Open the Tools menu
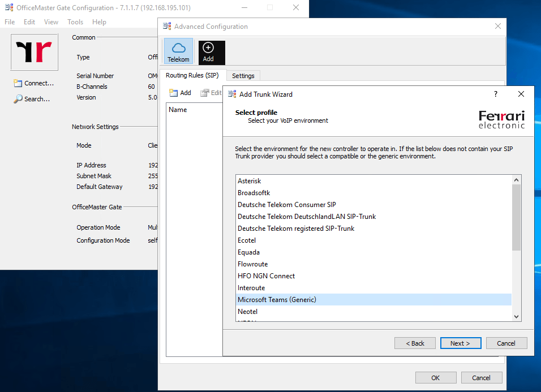This screenshot has height=392, width=541. [75, 21]
